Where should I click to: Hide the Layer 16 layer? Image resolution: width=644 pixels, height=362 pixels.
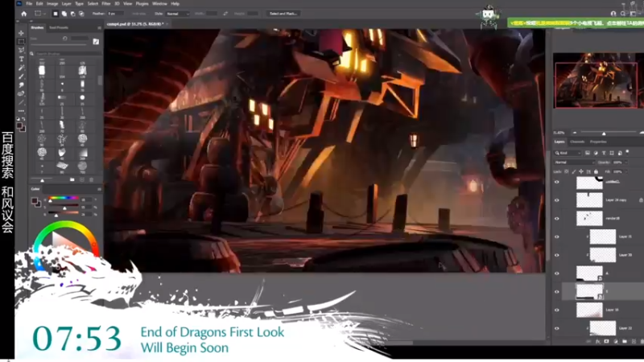click(x=557, y=310)
